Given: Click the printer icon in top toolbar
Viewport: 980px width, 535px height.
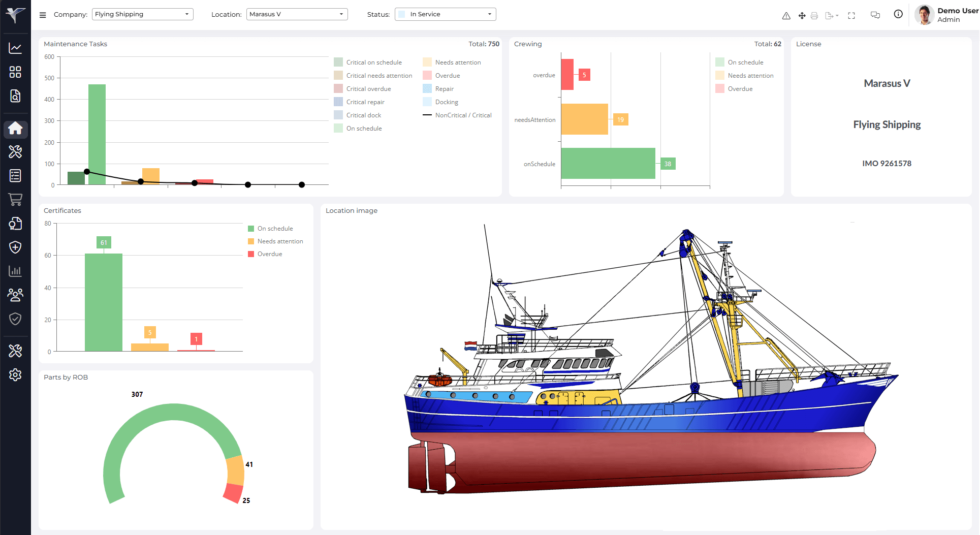Looking at the screenshot, I should [814, 16].
